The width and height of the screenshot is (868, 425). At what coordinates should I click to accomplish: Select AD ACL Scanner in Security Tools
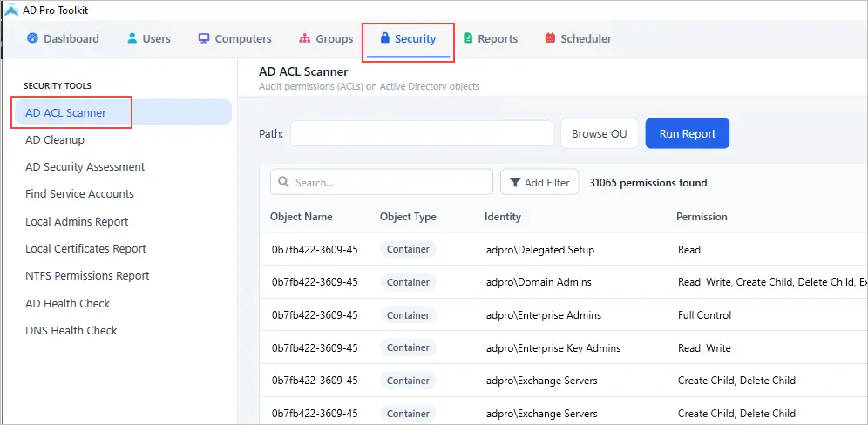coord(123,112)
